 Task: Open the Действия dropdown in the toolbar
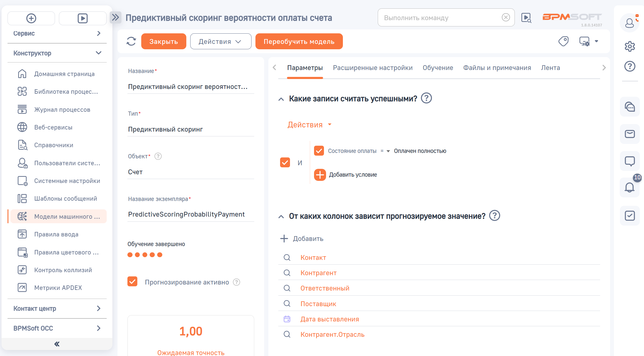221,41
